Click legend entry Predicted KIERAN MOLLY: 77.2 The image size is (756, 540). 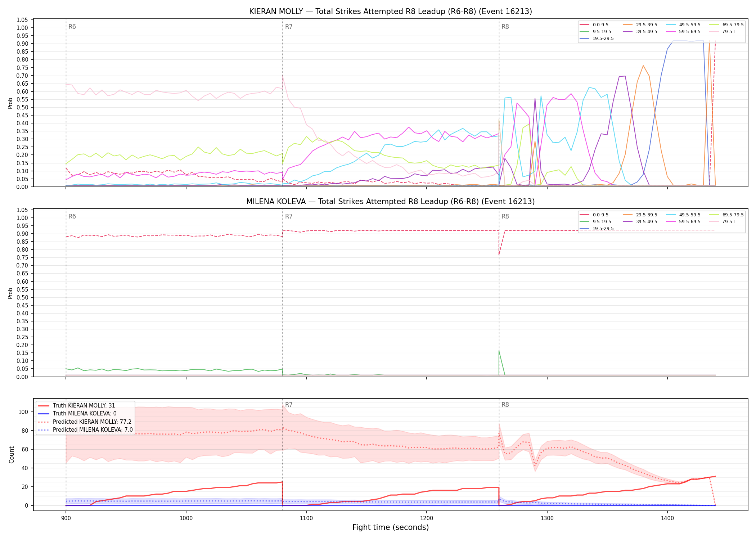85,422
